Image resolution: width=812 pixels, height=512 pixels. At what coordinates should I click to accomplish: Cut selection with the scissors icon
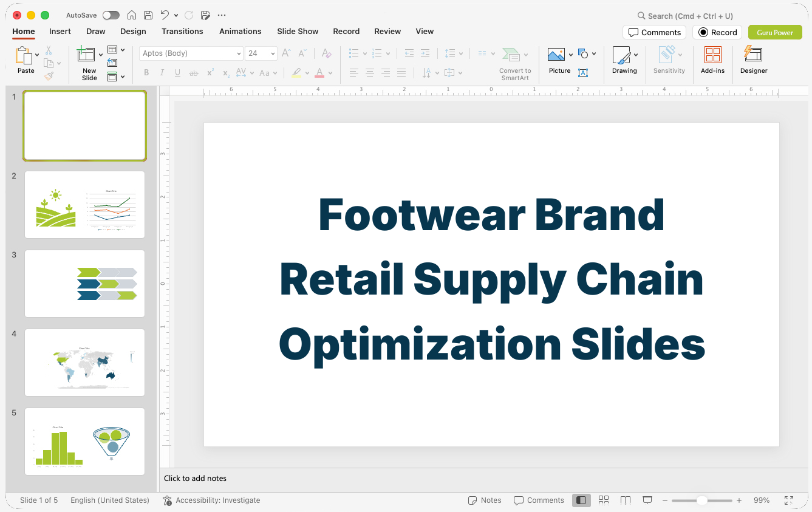49,50
